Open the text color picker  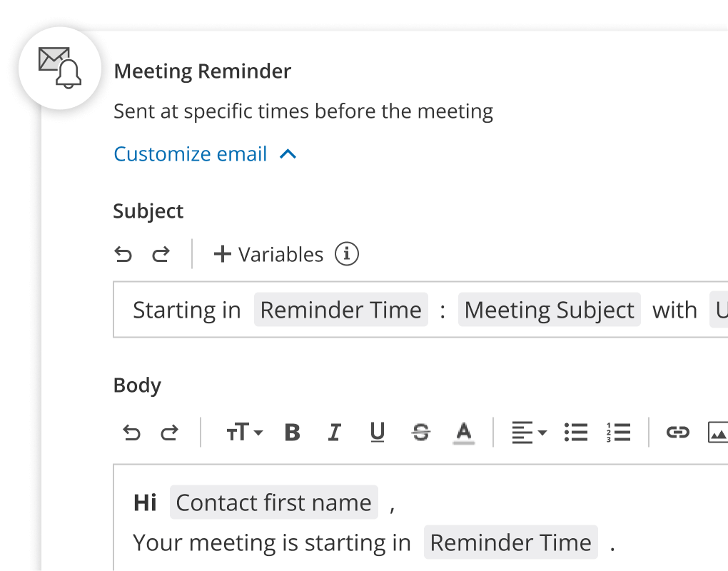coord(463,432)
